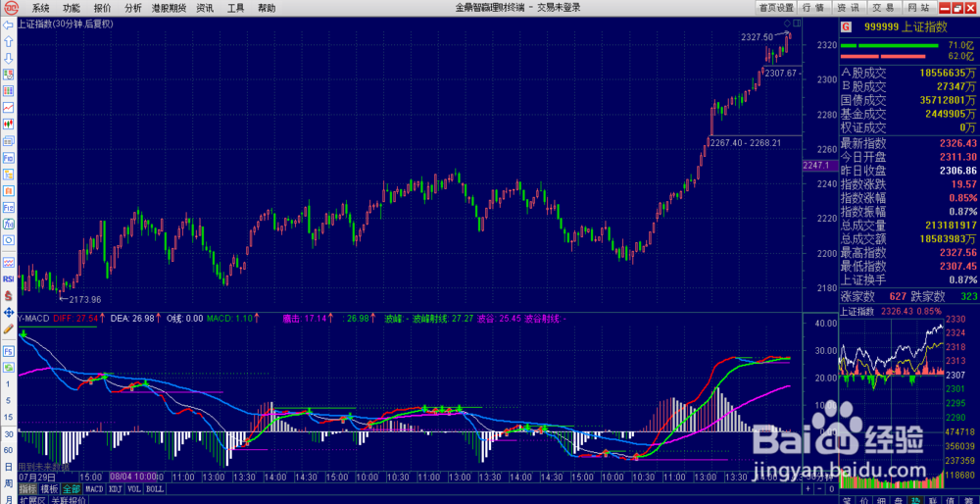The height and width of the screenshot is (504, 980).
Task: Select the 15 minute period
Action: [8, 417]
